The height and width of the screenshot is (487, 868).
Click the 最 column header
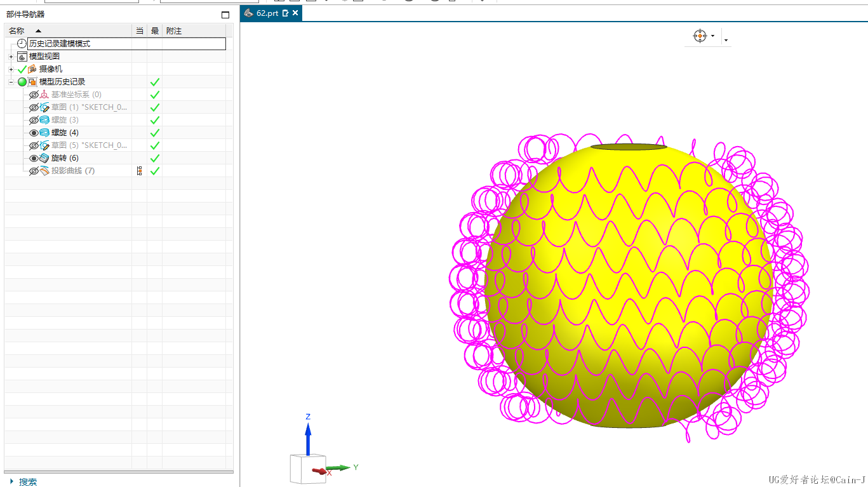click(x=155, y=30)
